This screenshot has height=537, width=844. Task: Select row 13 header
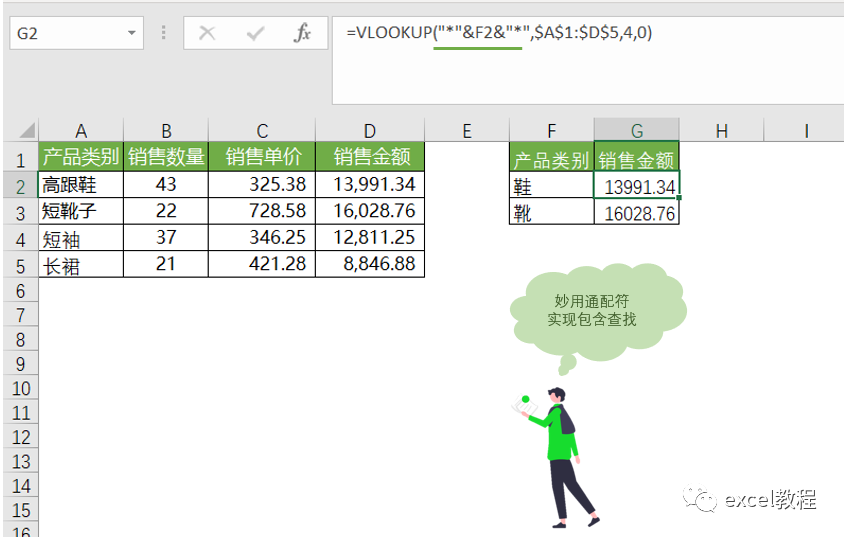20,461
